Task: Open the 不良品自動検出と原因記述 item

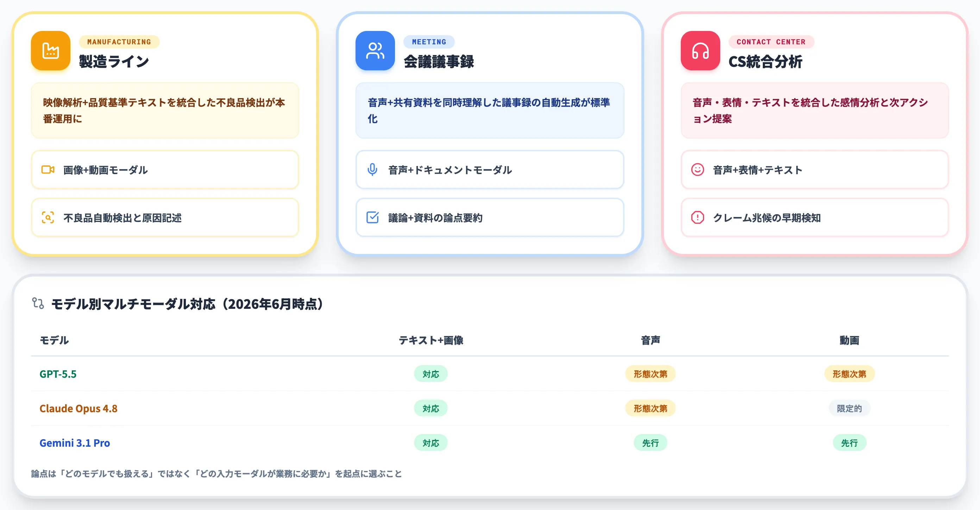Action: pyautogui.click(x=165, y=217)
